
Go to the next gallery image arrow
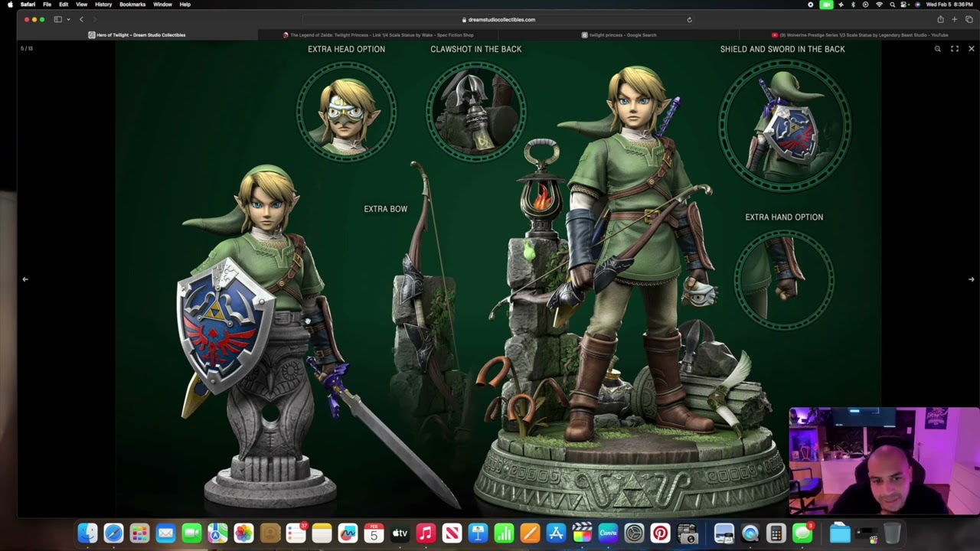(x=971, y=279)
